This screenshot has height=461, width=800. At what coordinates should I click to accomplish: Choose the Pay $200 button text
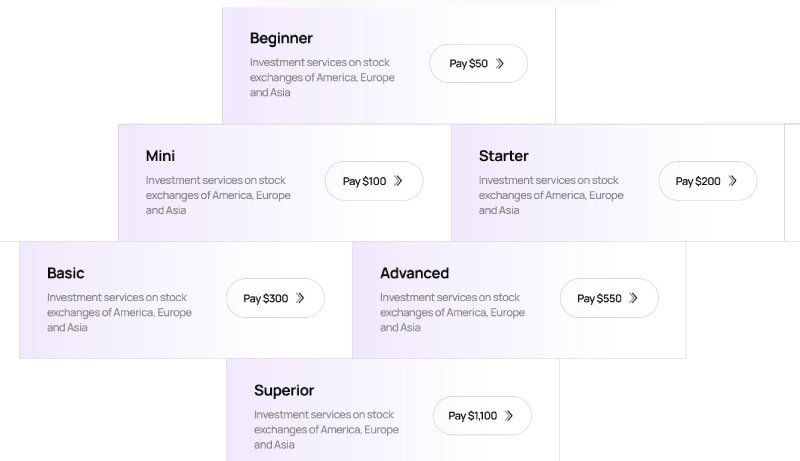click(x=698, y=181)
